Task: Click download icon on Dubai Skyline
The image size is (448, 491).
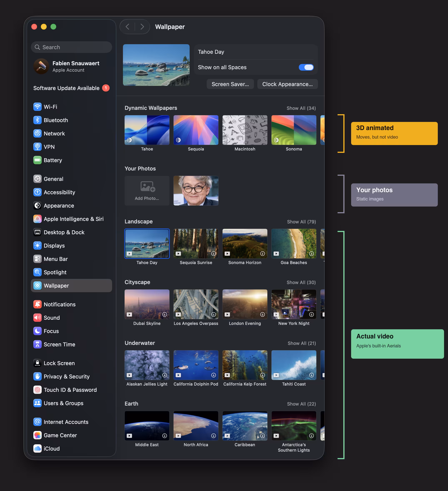Action: point(165,315)
